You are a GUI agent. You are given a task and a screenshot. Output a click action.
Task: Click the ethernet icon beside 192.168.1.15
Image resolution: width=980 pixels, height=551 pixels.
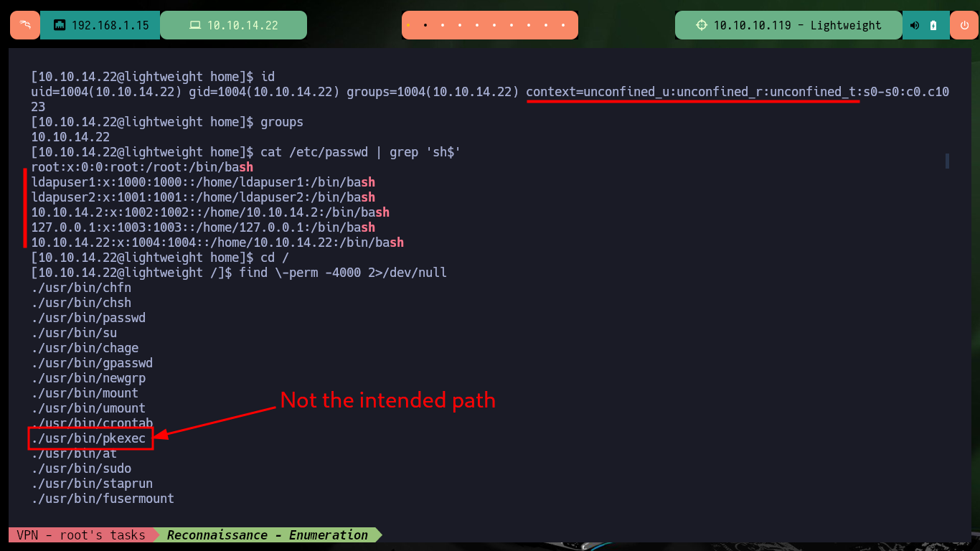point(60,25)
